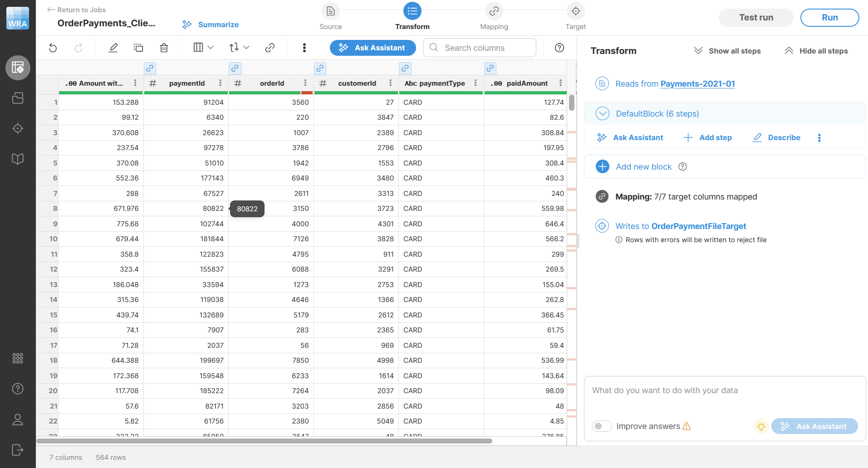Expand the column visibility dropdown
The image size is (868, 468).
point(203,47)
